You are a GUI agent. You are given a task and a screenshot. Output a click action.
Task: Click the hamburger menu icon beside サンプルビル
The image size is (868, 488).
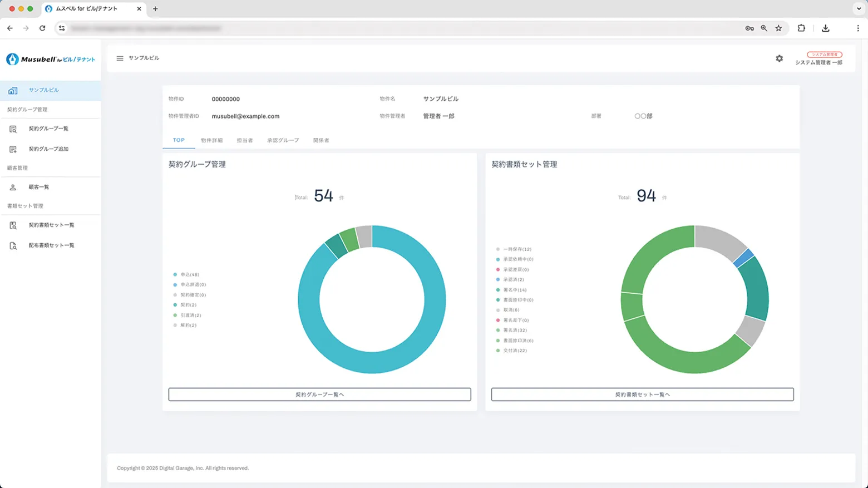120,58
